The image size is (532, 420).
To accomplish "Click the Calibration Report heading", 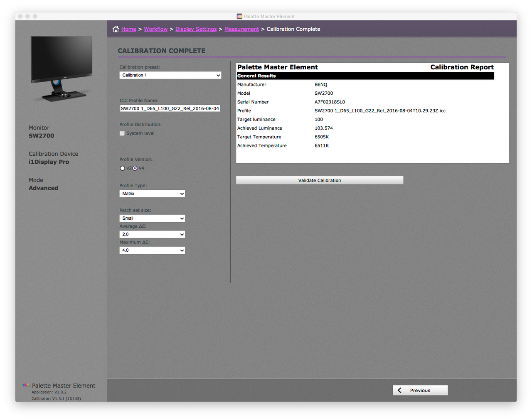I will (462, 67).
